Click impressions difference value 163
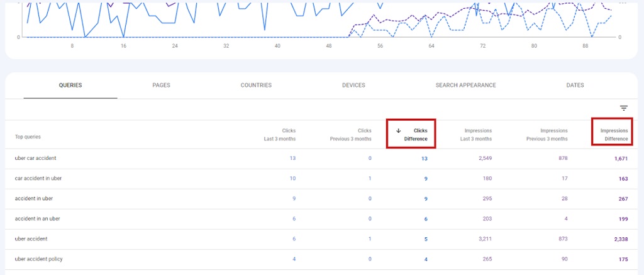This screenshot has height=275, width=644. point(623,179)
